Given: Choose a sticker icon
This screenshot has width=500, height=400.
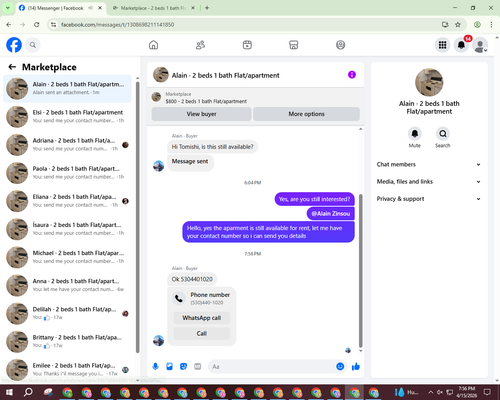Looking at the screenshot, I should coord(183,367).
